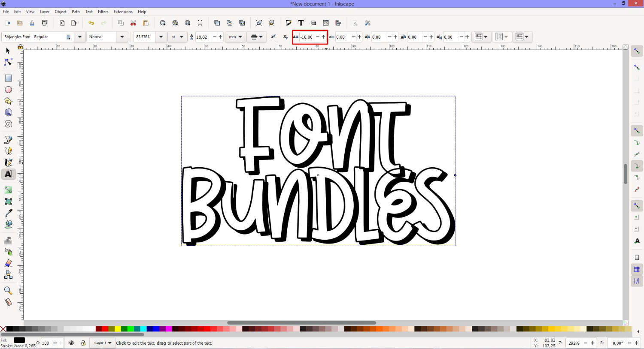Viewport: 644px width, 349px height.
Task: Toggle current layer visibility eye
Action: (71, 343)
